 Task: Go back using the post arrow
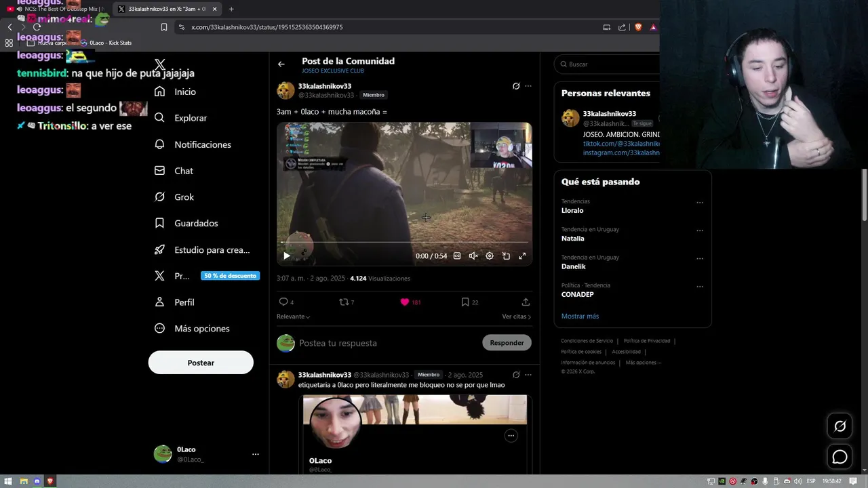[x=281, y=64]
